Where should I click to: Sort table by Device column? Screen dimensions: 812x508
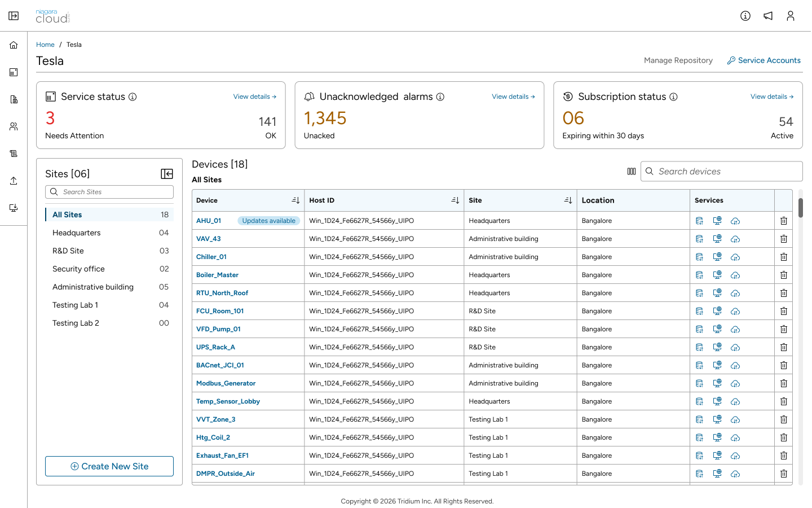(x=295, y=200)
